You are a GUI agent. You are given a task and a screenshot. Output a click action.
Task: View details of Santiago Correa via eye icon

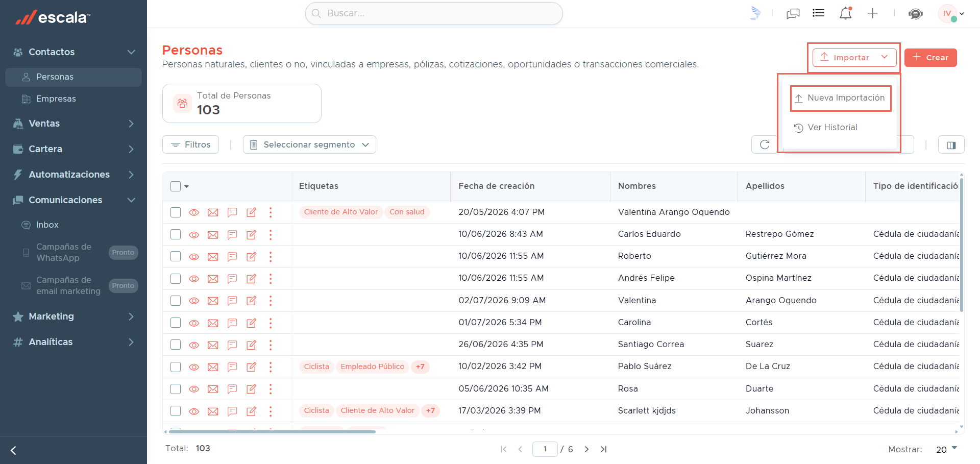(194, 345)
